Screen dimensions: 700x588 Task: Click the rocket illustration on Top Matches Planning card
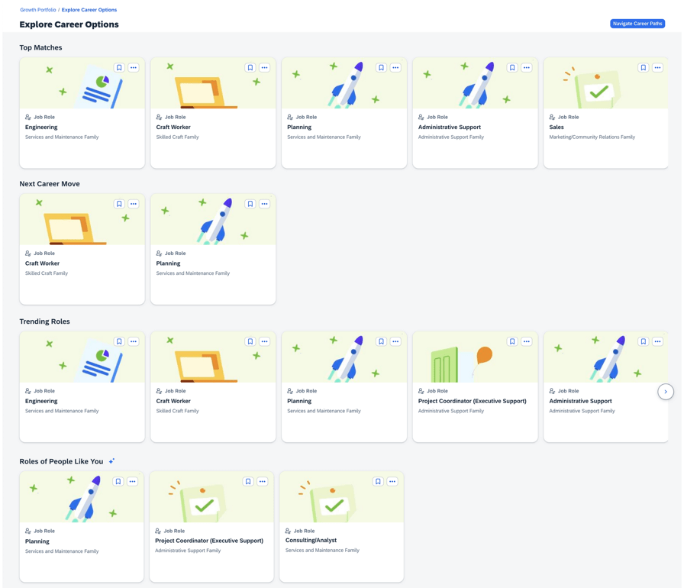point(344,84)
